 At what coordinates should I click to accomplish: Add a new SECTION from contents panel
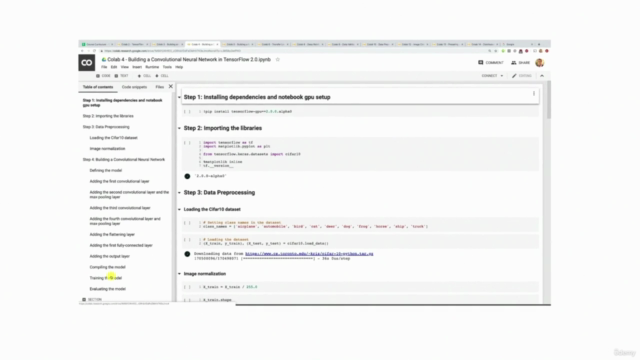tap(92, 300)
